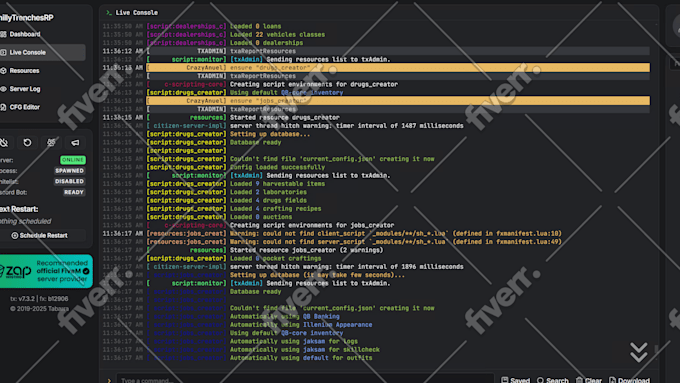Click 'Loaded 2 laboratories' log line

(268, 192)
